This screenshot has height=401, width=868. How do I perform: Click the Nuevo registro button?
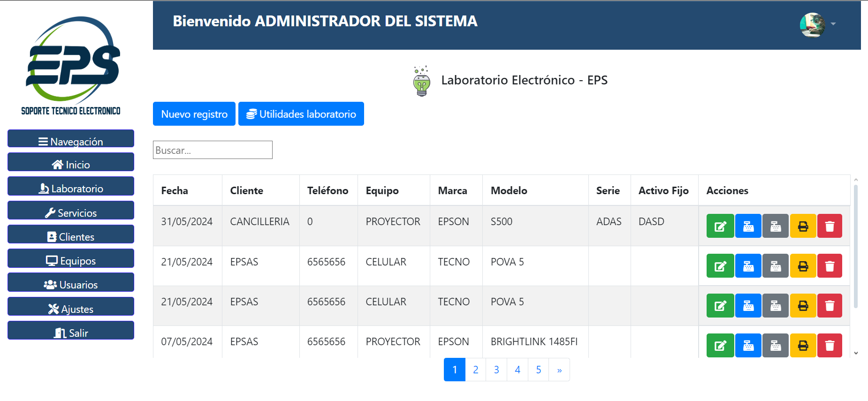(x=194, y=114)
